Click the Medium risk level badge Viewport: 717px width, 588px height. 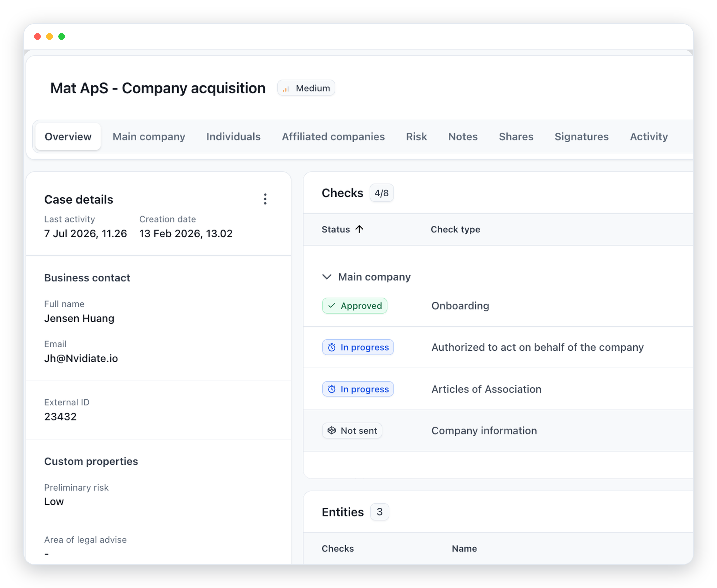click(306, 88)
